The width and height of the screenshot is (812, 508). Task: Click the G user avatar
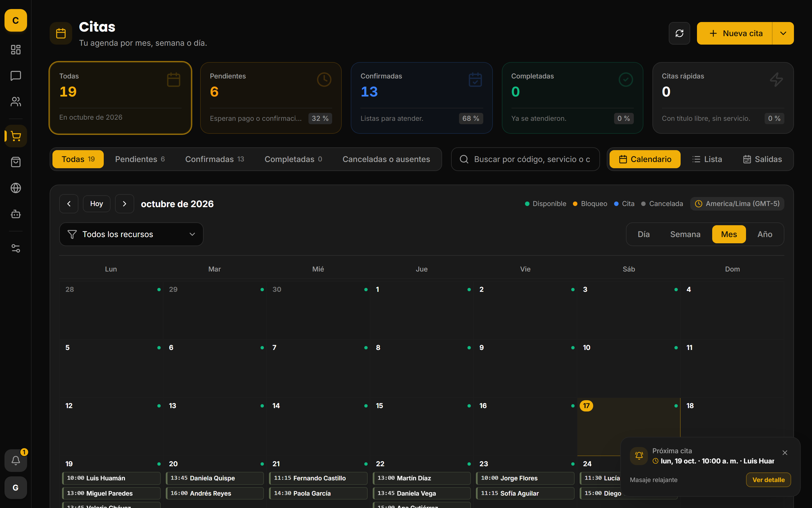pyautogui.click(x=16, y=487)
